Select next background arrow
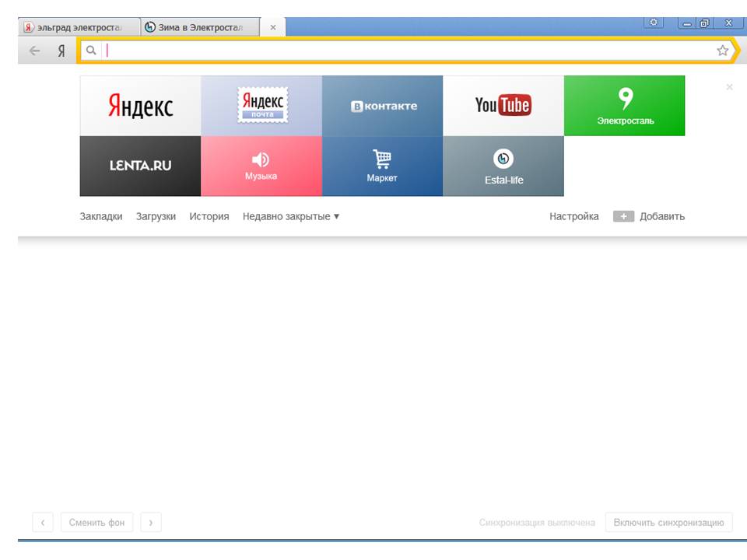The height and width of the screenshot is (560, 747). coord(151,523)
